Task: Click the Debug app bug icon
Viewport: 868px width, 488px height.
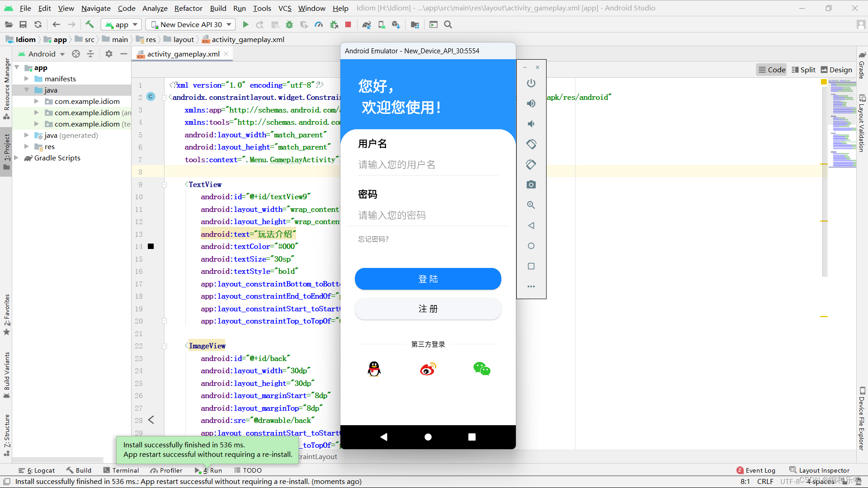Action: pyautogui.click(x=289, y=24)
